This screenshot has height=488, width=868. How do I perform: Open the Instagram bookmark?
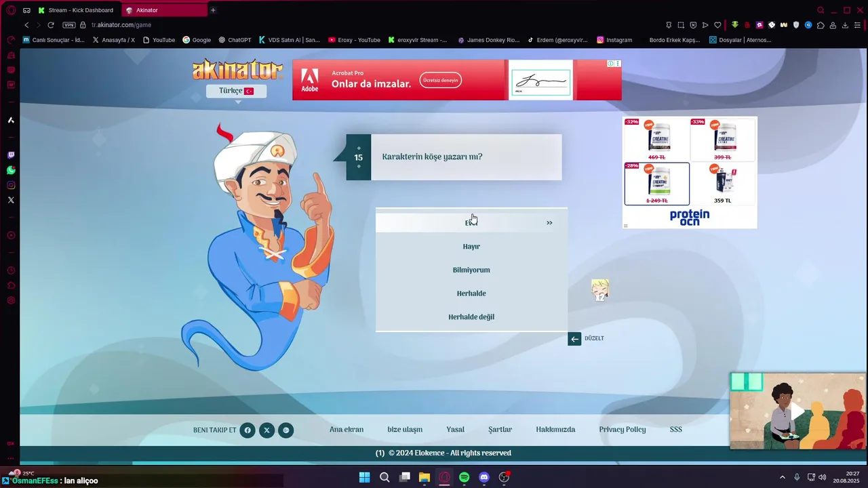[614, 40]
